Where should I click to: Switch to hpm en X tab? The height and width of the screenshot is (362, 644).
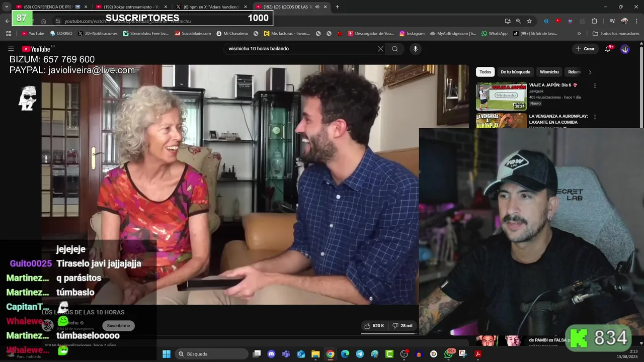click(212, 7)
